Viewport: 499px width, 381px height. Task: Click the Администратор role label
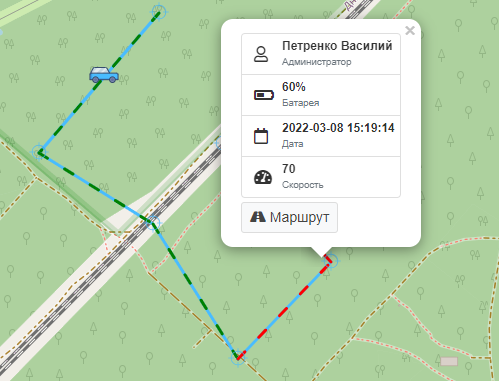(x=317, y=62)
